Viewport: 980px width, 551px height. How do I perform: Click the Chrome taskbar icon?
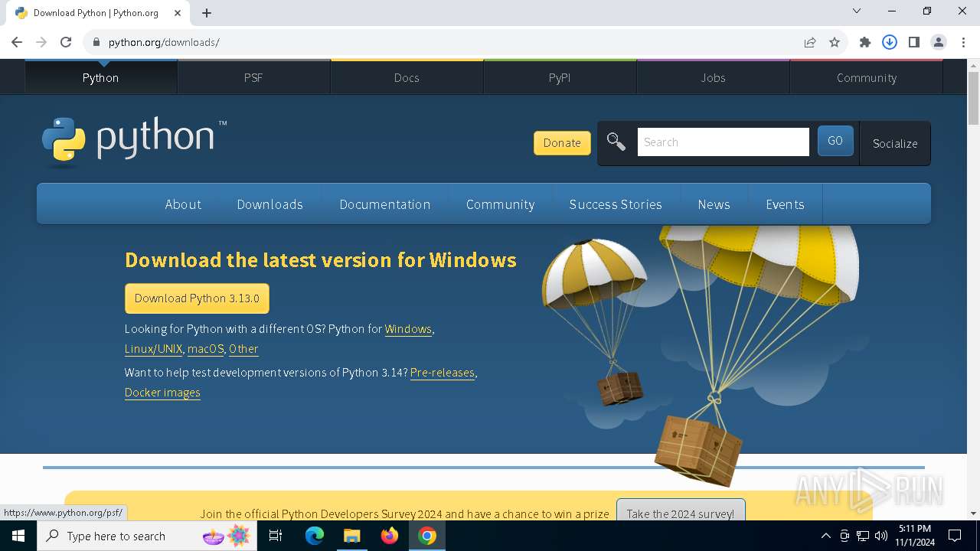(427, 536)
